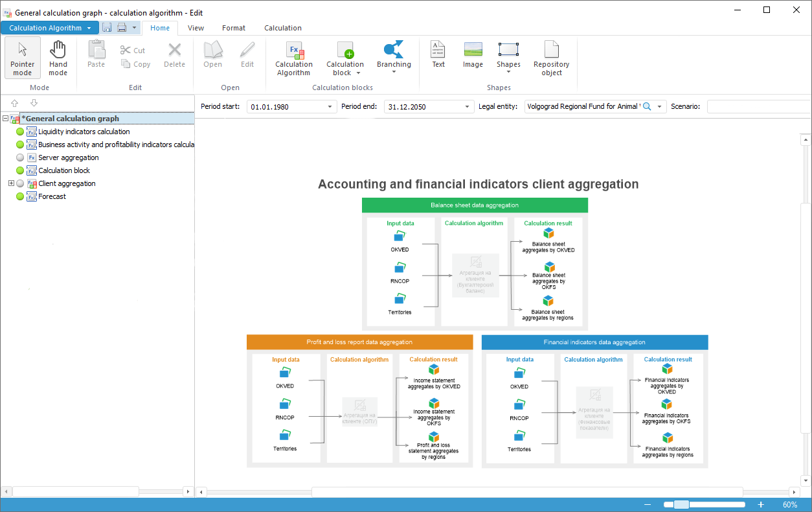Zoom in with plus button
Screen dimensions: 812x512
click(761, 504)
